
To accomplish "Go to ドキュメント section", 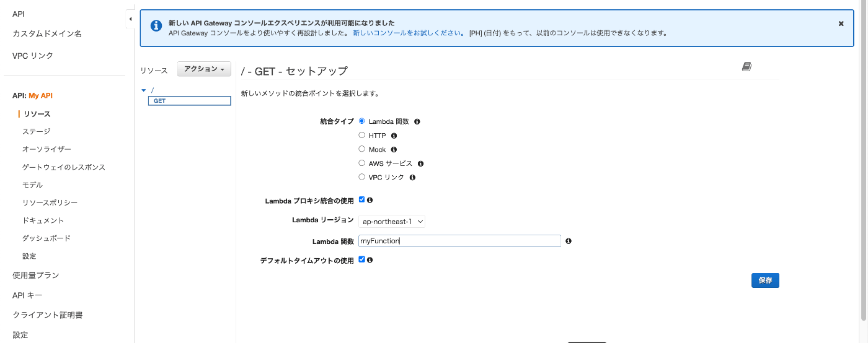I will tap(43, 221).
